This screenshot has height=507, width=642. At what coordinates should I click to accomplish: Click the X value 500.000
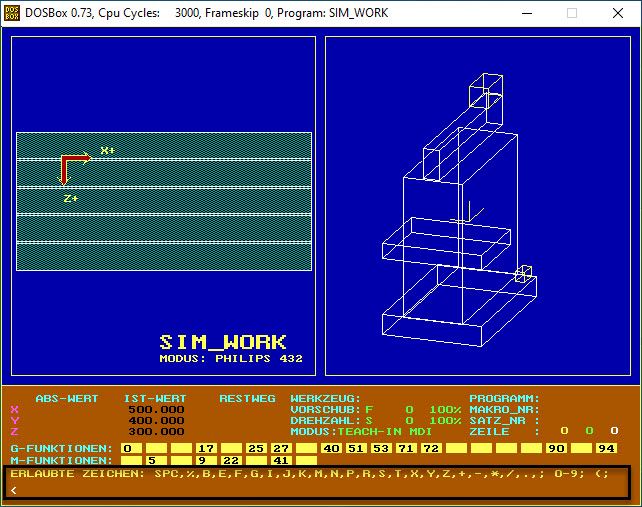156,410
